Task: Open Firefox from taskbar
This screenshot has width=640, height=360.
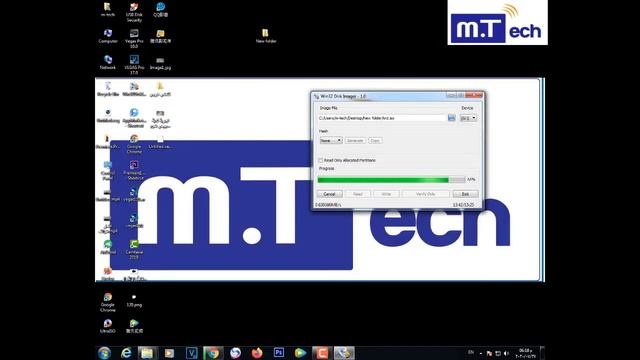Action: click(x=257, y=353)
